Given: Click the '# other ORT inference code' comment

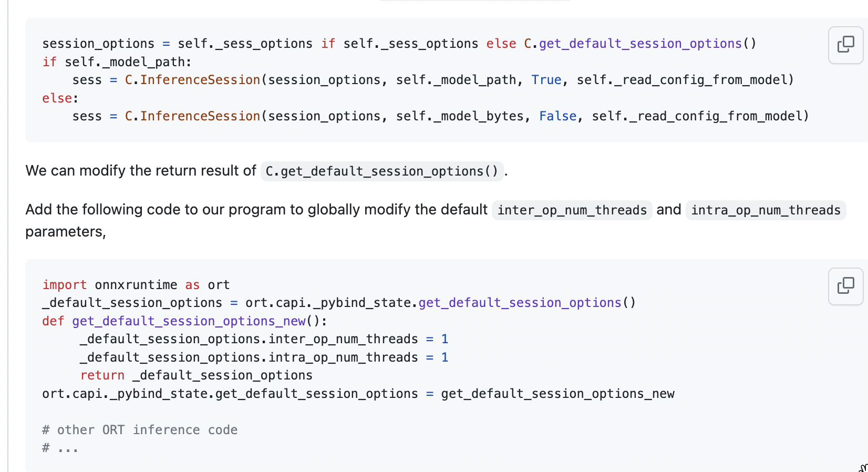Looking at the screenshot, I should [140, 430].
